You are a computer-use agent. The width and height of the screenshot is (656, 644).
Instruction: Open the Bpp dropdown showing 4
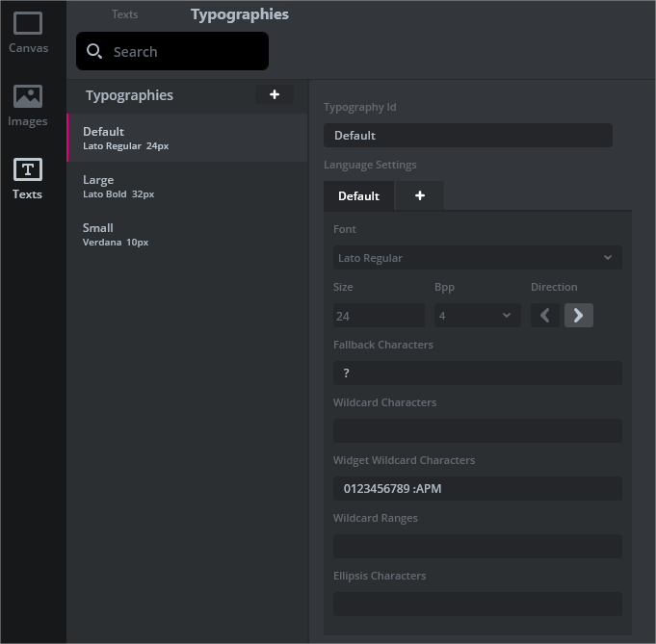click(x=478, y=316)
